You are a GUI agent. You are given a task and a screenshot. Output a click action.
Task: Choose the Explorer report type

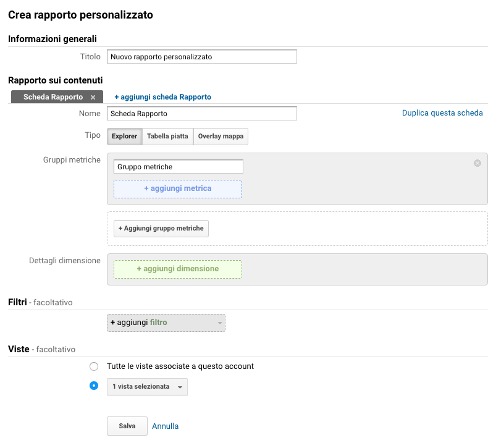(125, 137)
